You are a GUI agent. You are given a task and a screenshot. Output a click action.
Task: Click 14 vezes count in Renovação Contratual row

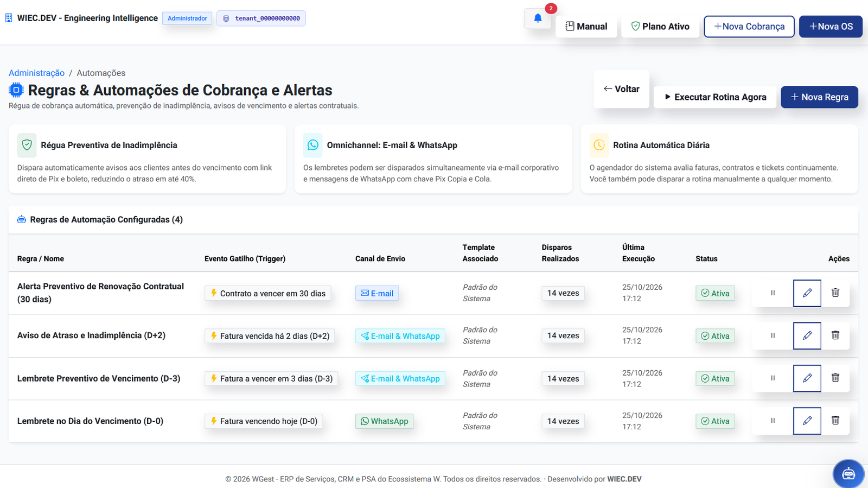click(563, 293)
